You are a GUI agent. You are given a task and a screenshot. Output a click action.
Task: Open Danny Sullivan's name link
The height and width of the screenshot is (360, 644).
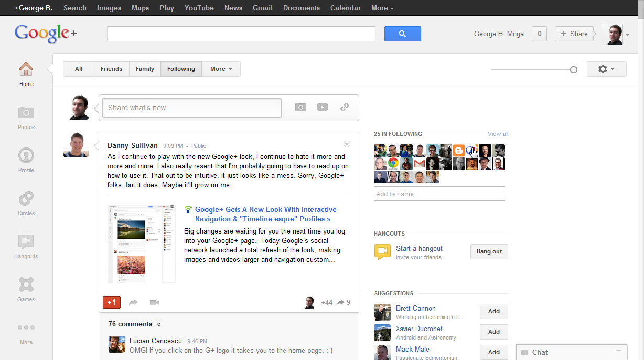[133, 145]
